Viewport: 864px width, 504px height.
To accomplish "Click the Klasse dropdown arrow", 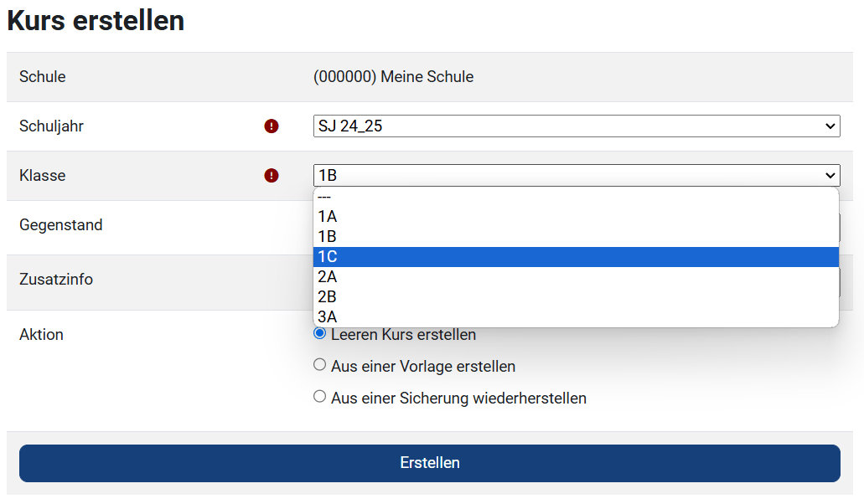I will (830, 175).
